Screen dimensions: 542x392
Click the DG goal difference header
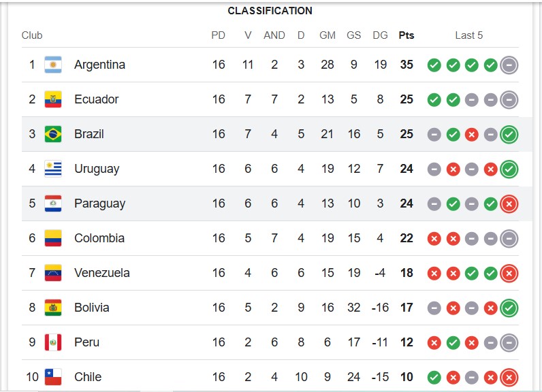point(380,35)
